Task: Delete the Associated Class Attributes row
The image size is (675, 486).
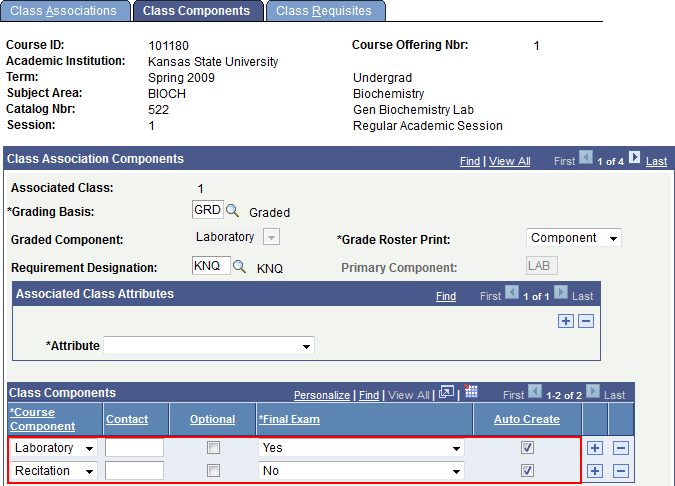Action: click(x=586, y=321)
